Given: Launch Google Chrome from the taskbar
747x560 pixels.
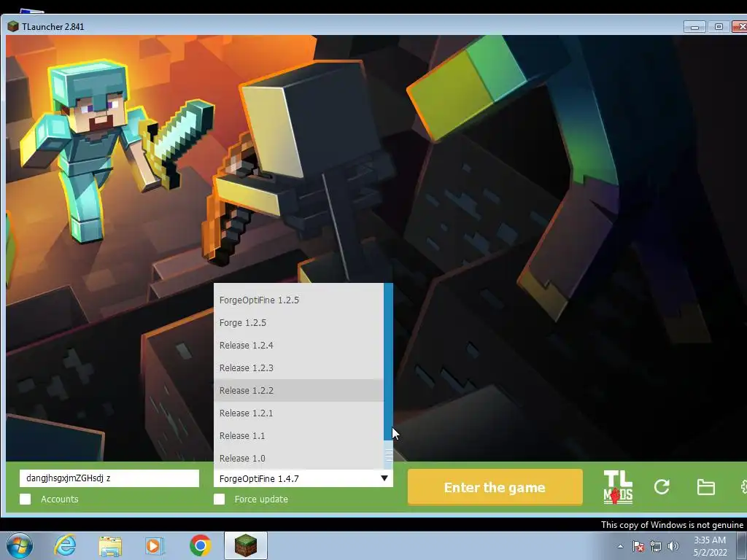Looking at the screenshot, I should [200, 545].
